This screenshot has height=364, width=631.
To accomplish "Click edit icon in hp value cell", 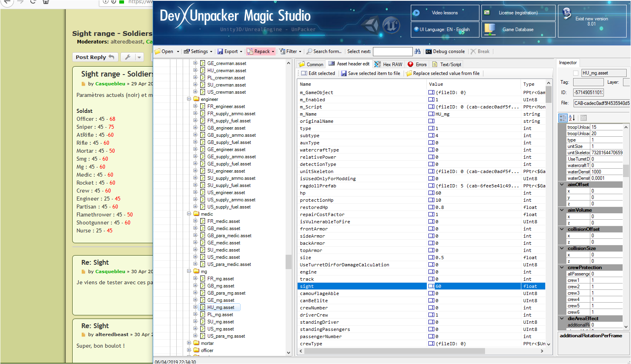I will 431,193.
